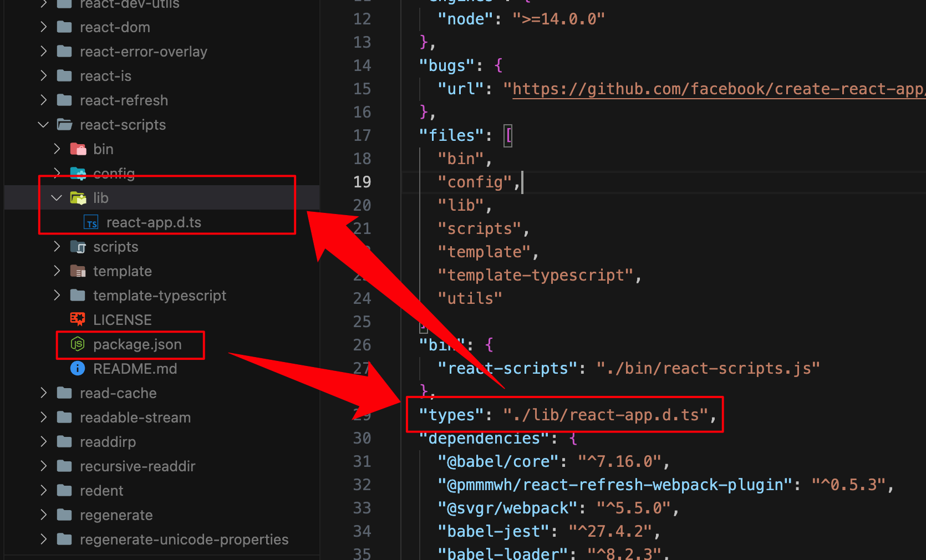Click line number 30 in gutter

pyautogui.click(x=362, y=439)
